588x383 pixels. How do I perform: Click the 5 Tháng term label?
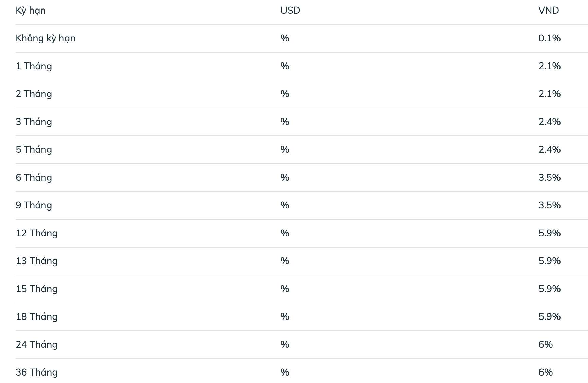pyautogui.click(x=34, y=150)
